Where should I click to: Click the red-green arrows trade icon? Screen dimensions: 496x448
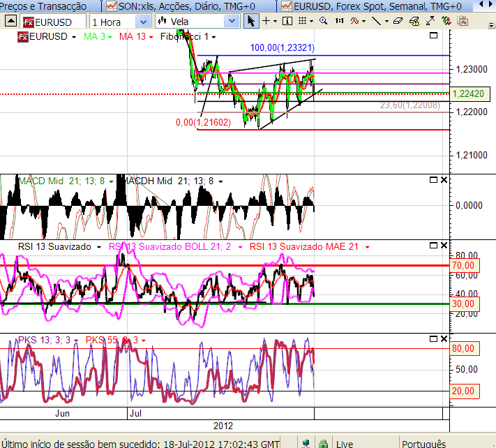click(430, 21)
